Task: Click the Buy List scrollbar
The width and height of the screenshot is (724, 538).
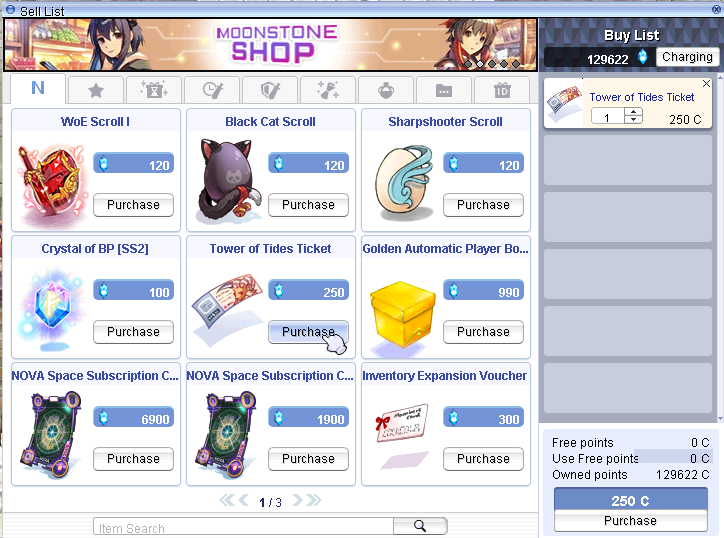Action: [x=720, y=248]
